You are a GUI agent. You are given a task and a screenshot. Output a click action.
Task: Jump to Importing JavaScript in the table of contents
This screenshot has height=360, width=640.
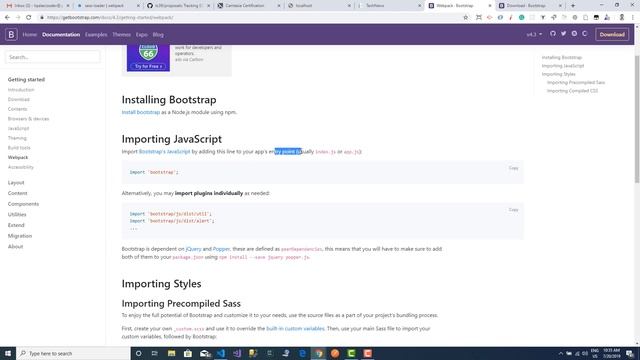tap(563, 66)
